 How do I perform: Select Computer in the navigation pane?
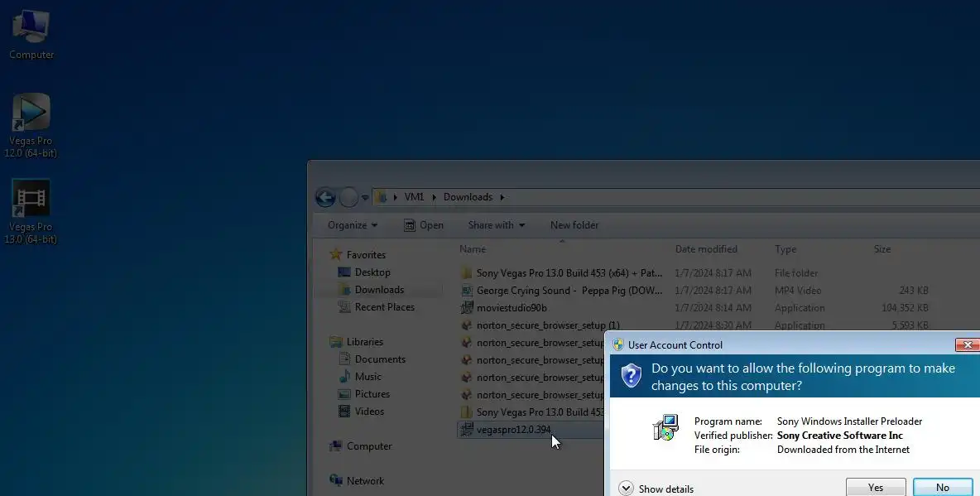pyautogui.click(x=369, y=446)
